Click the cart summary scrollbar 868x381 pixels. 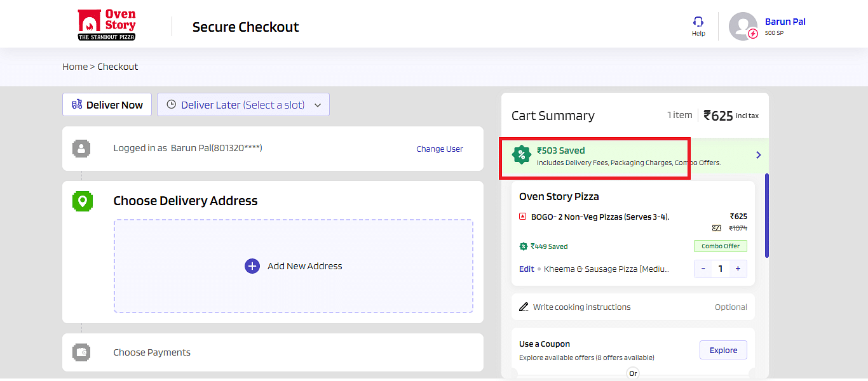pyautogui.click(x=767, y=216)
